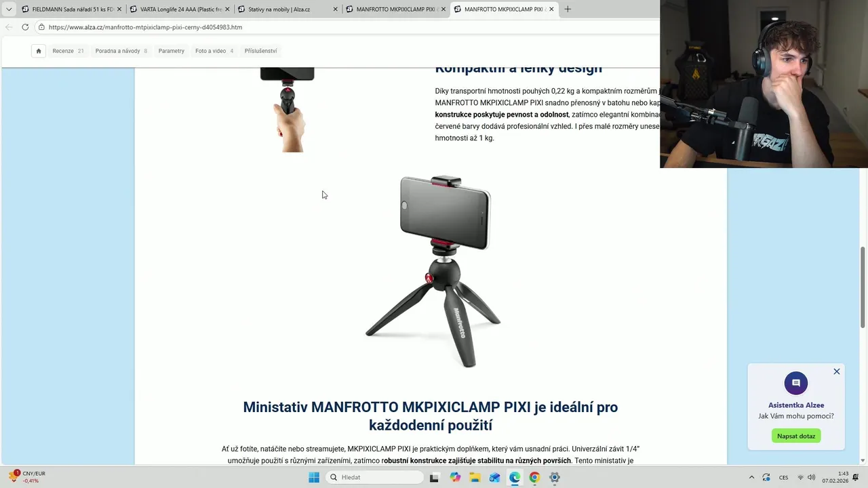
Task: Jump to Příslušenství section
Action: click(260, 51)
